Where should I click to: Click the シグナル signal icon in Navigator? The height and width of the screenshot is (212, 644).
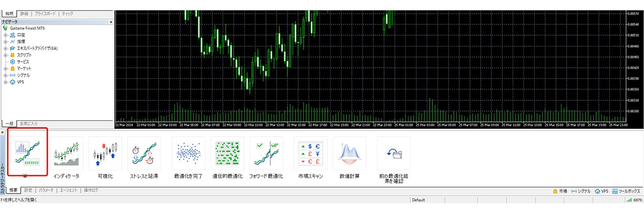[12, 75]
